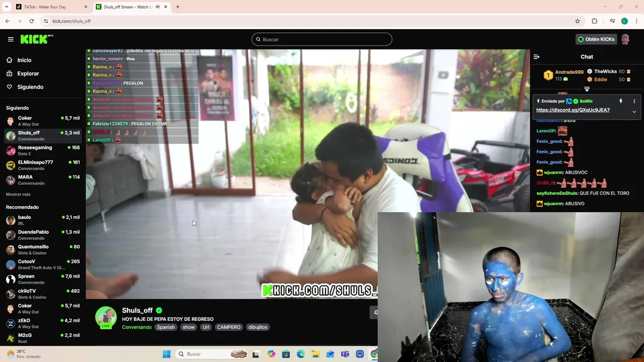Open the tab search dropdown arrow
Image resolution: width=644 pixels, height=362 pixels.
click(x=6, y=7)
